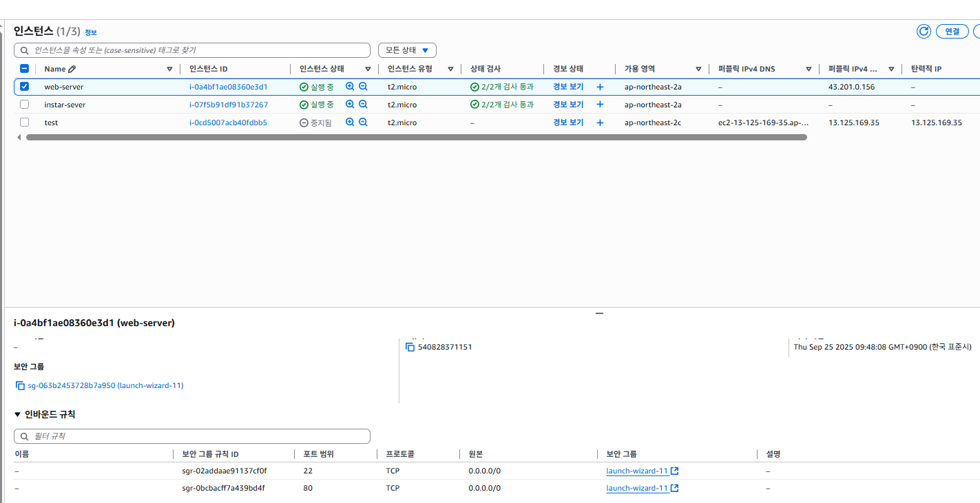
Task: Click the instance search input field
Action: (192, 50)
